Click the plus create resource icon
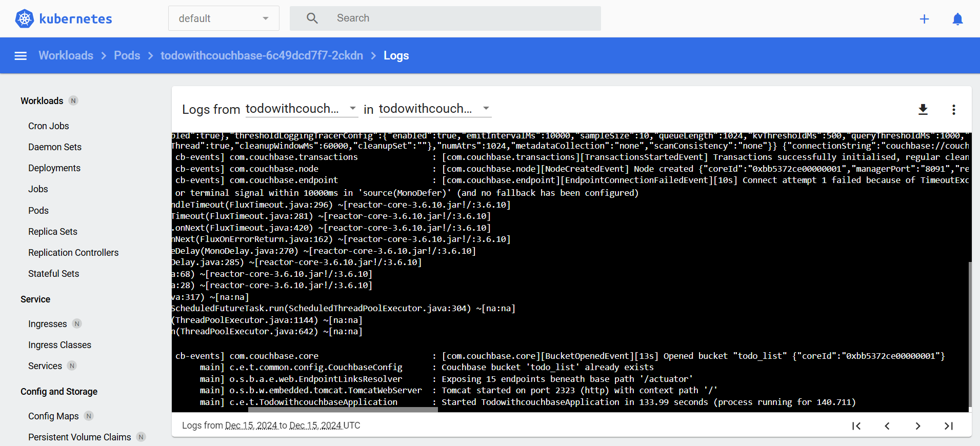The width and height of the screenshot is (980, 446). [x=924, y=19]
